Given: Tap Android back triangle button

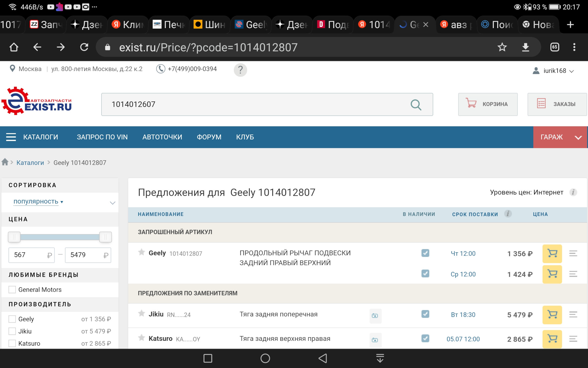Looking at the screenshot, I should pyautogui.click(x=323, y=358).
